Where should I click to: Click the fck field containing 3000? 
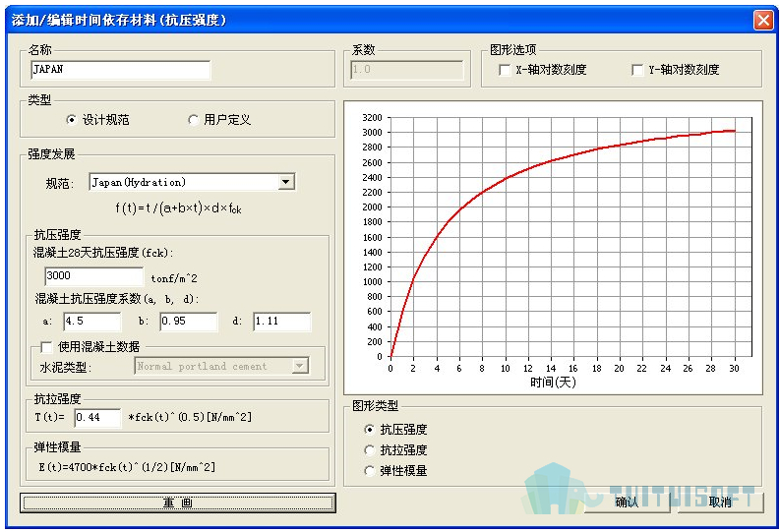coord(94,276)
